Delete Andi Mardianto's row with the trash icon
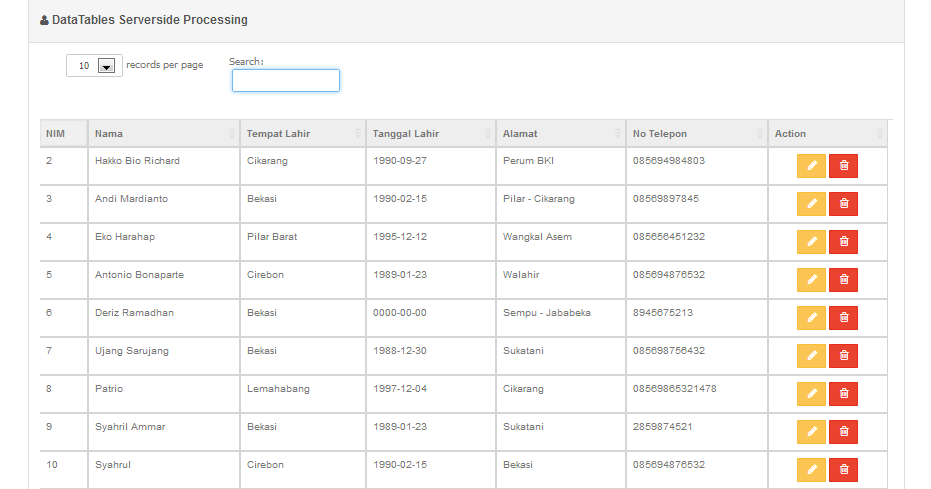Image resolution: width=931 pixels, height=489 pixels. pyautogui.click(x=843, y=204)
